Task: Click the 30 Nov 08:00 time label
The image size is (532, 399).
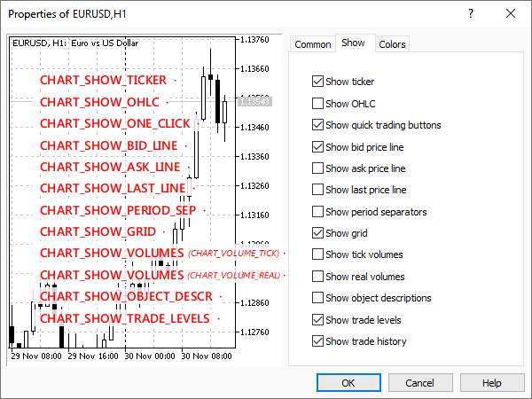Action: tap(207, 356)
